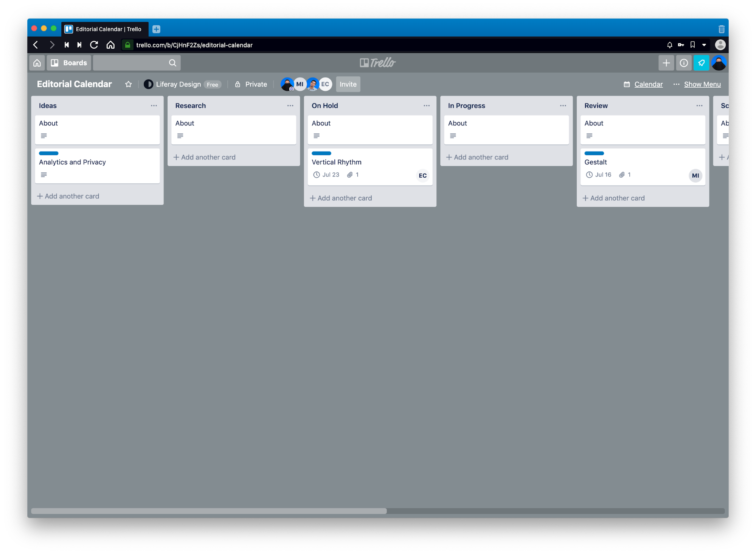The width and height of the screenshot is (756, 554).
Task: Open the Boards menu
Action: pyautogui.click(x=69, y=63)
